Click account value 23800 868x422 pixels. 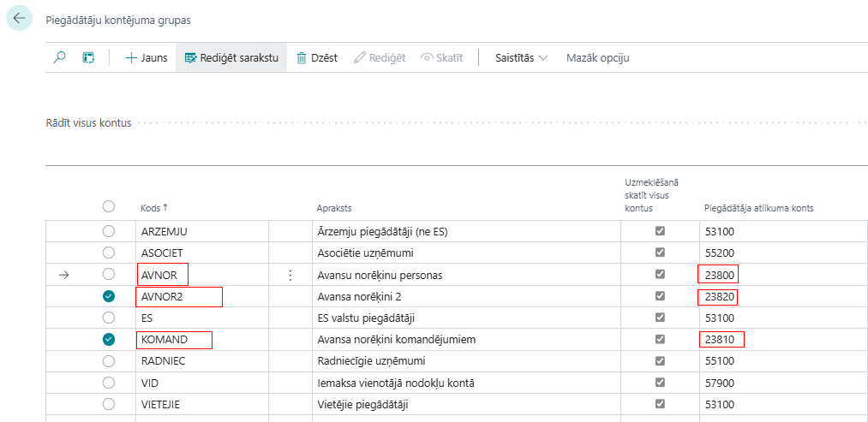(x=720, y=275)
